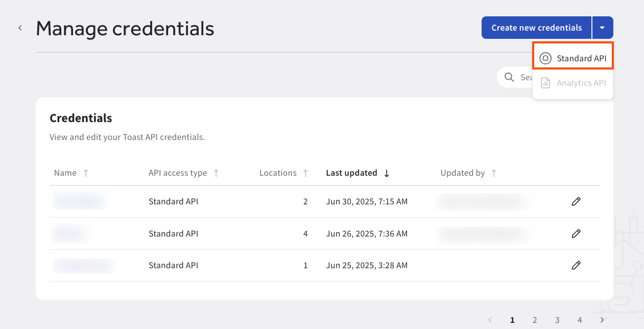Click the Standard API menu icon
Screen dimensions: 644x329
[545, 58]
